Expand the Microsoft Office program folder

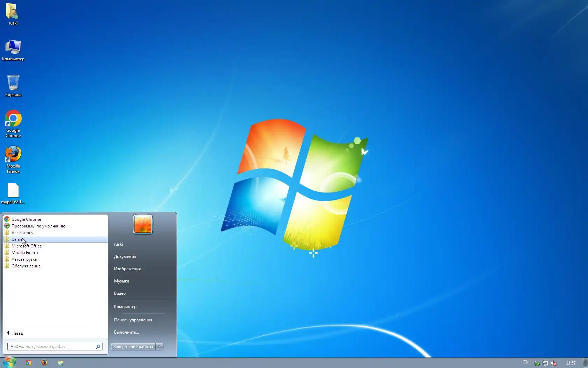point(56,246)
